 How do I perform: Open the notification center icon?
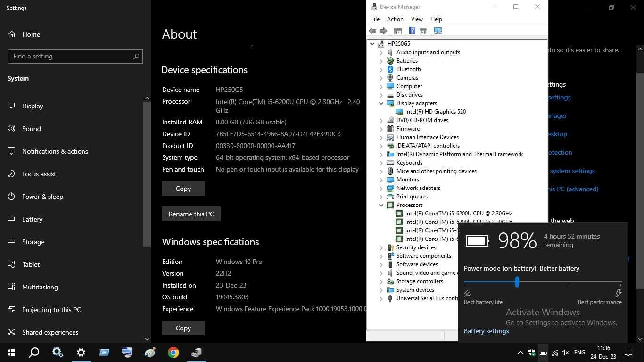628,353
